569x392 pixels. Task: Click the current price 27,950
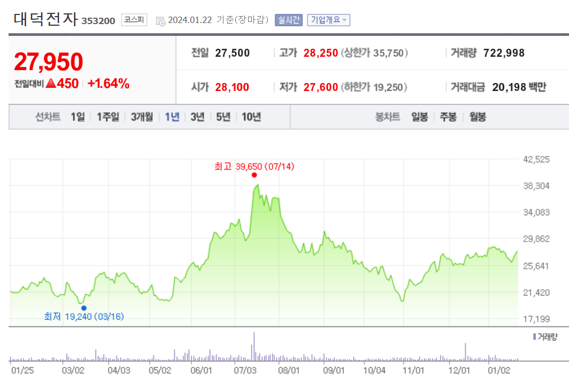(49, 62)
